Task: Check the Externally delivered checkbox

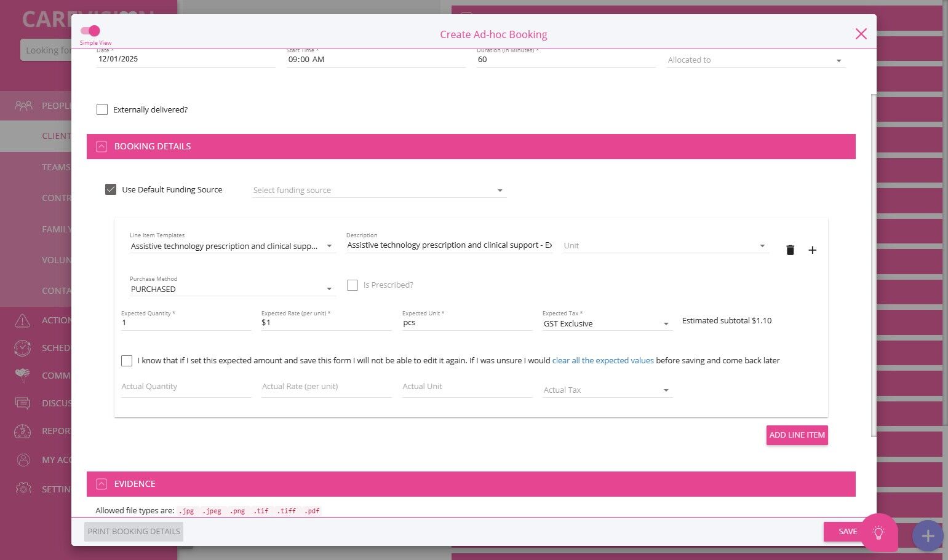Action: coord(102,109)
